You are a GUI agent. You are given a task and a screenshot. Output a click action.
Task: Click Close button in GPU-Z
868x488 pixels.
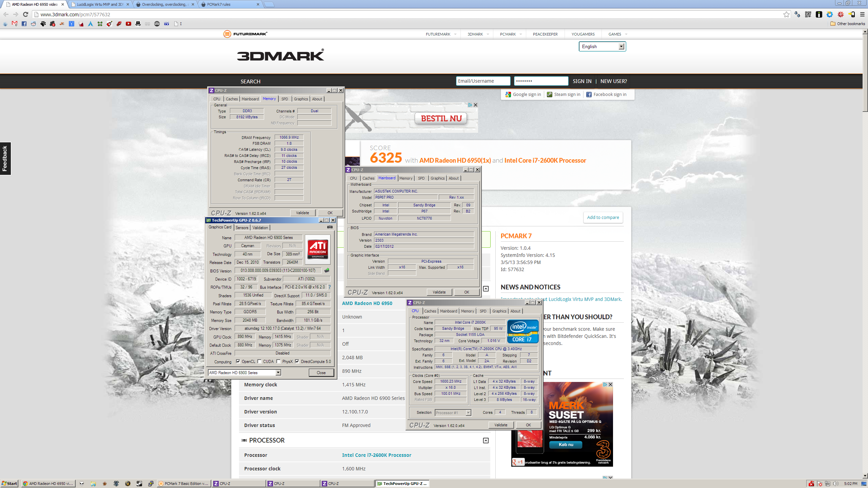pyautogui.click(x=321, y=373)
